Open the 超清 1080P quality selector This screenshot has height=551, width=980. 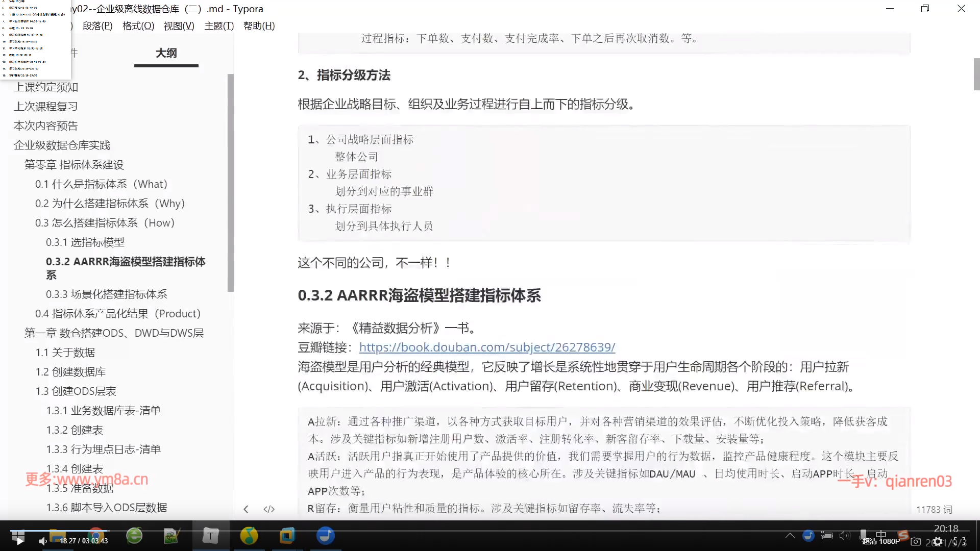click(881, 541)
